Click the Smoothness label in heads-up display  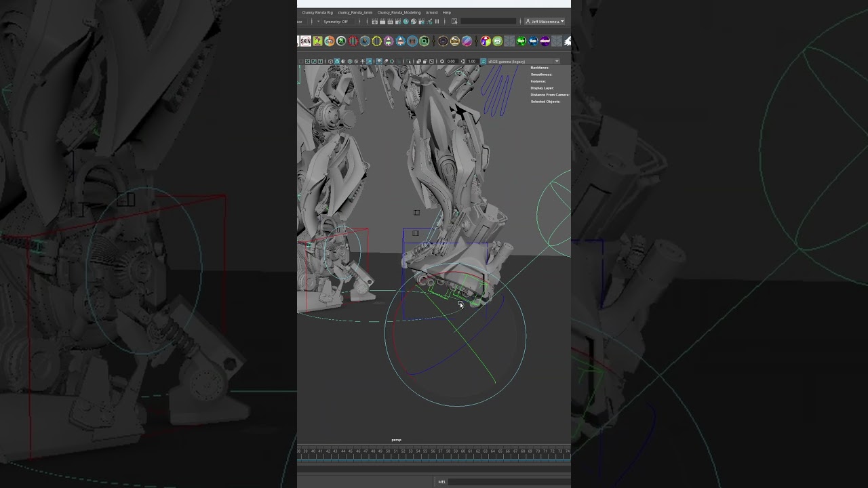(541, 75)
